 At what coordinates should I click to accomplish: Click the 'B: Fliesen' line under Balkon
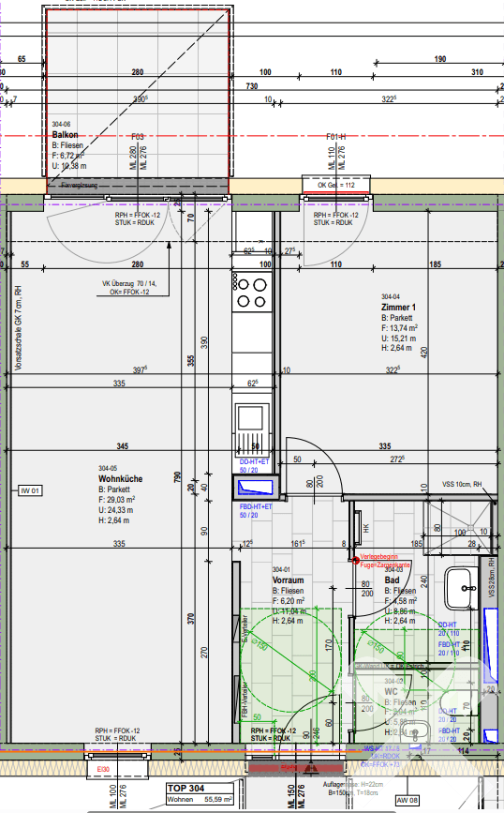(67, 145)
